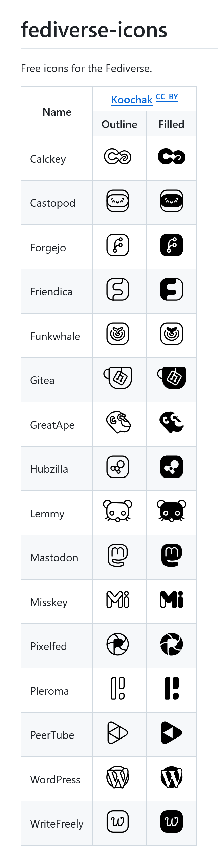This screenshot has width=218, height=868.
Task: Follow the CC-BY license link
Action: [167, 97]
